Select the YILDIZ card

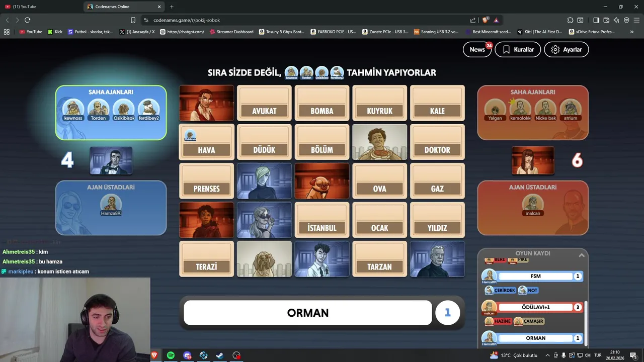coord(437,220)
